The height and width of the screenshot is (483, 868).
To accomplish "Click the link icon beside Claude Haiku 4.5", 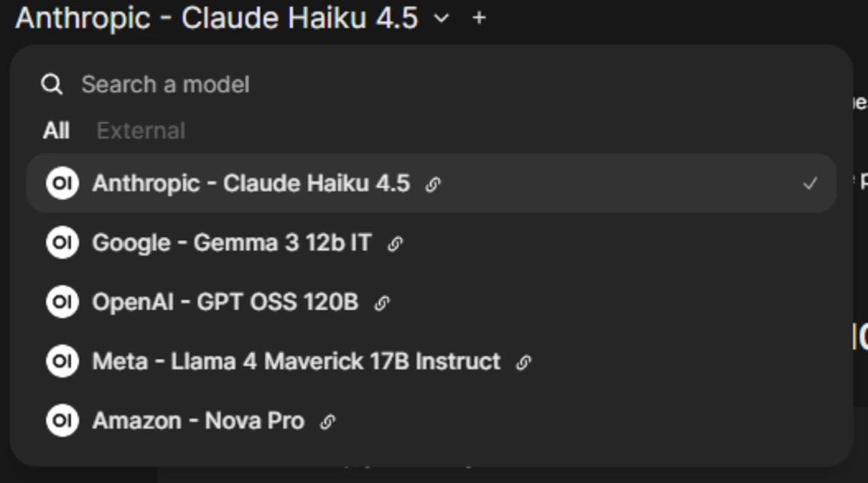I will coord(432,184).
